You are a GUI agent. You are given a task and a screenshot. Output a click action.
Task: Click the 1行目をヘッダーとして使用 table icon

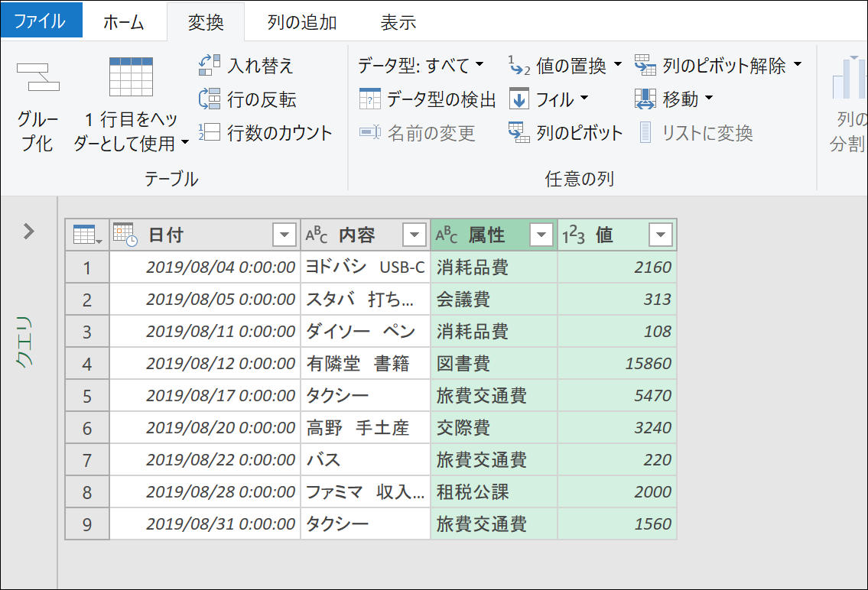tap(132, 77)
